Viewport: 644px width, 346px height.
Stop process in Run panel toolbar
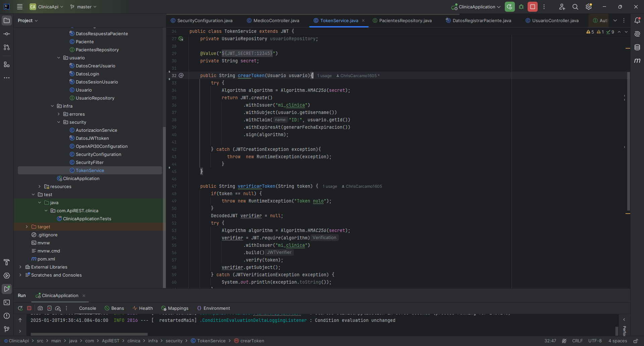tap(29, 308)
